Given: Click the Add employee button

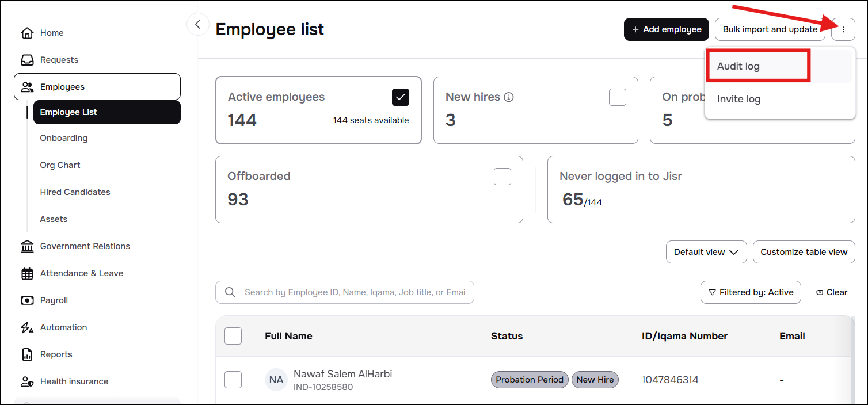Looking at the screenshot, I should [x=667, y=29].
